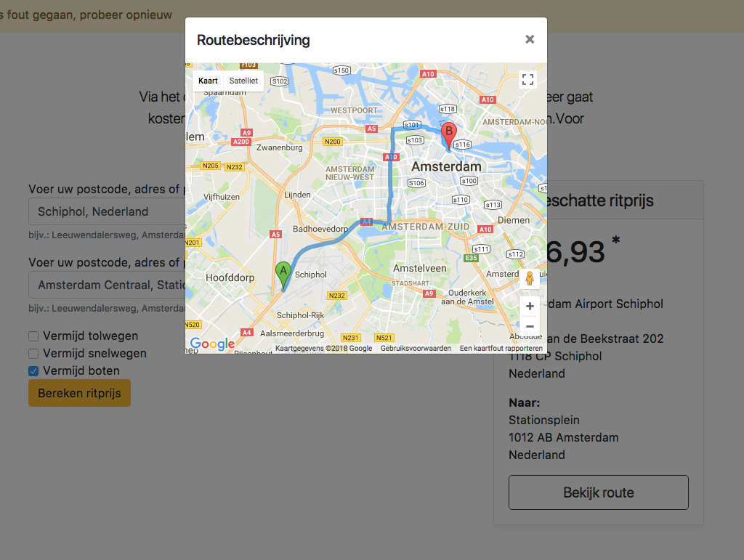Toggle the map fullscreen view

point(527,80)
